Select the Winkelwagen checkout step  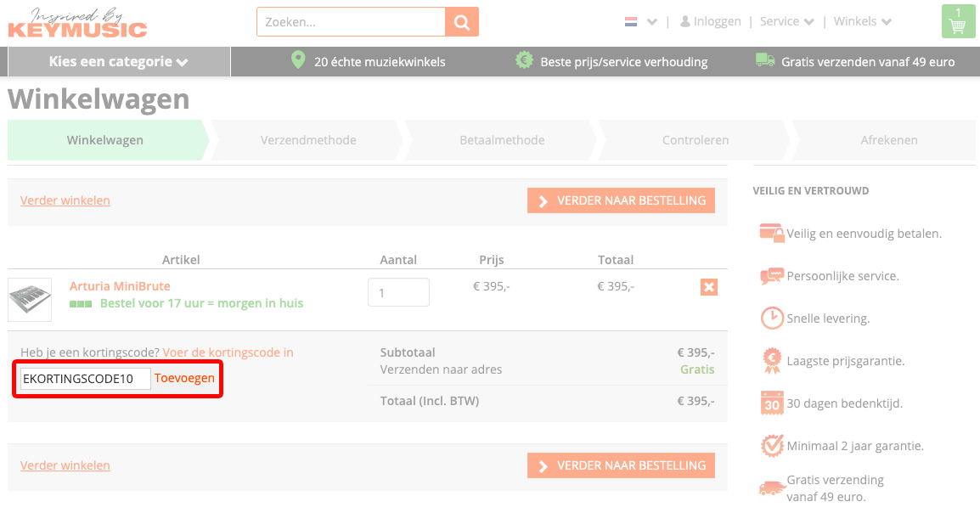tap(105, 140)
